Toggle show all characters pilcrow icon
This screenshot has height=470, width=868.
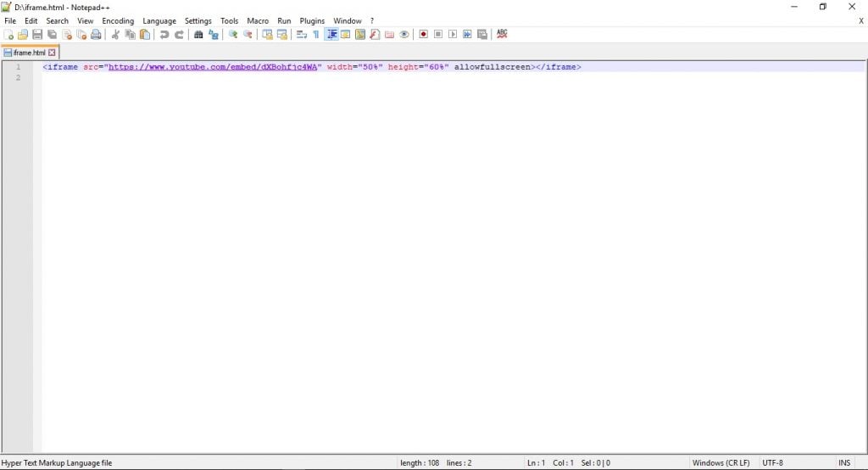[x=315, y=35]
